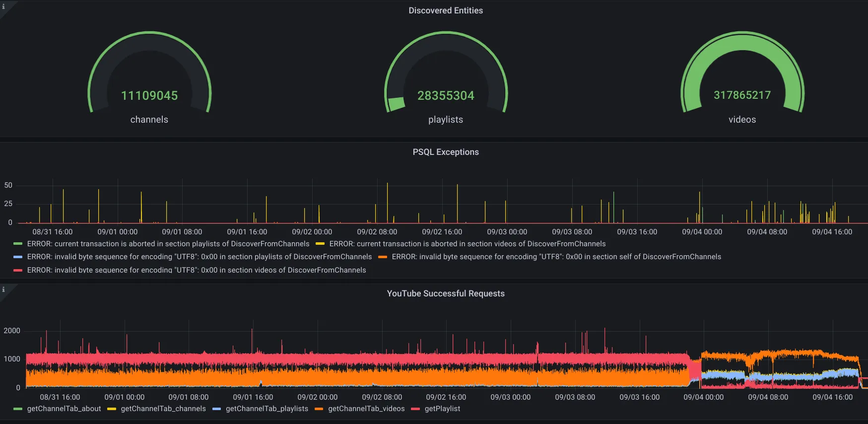Open color picker for getPlaylist swatch
The height and width of the screenshot is (424, 868).
pos(415,409)
